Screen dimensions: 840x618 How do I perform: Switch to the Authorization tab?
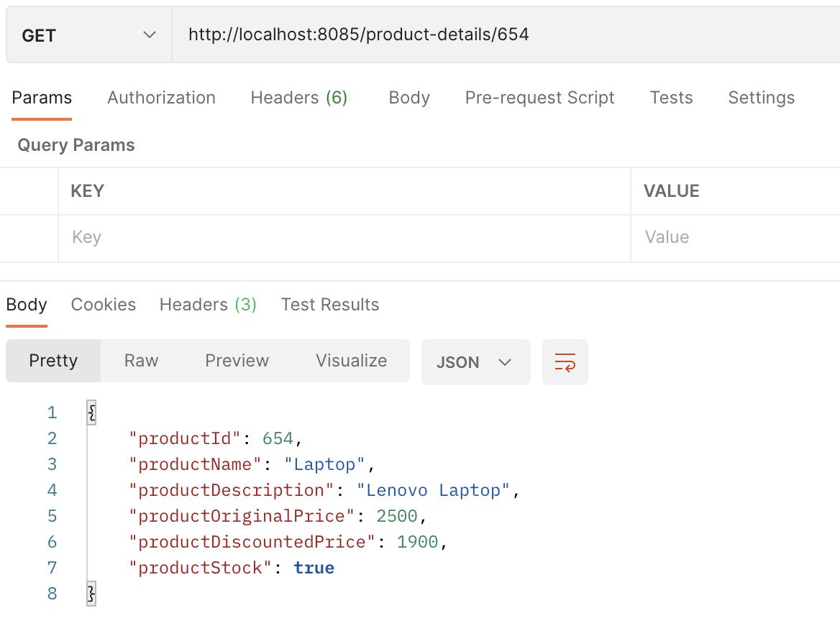[x=161, y=98]
